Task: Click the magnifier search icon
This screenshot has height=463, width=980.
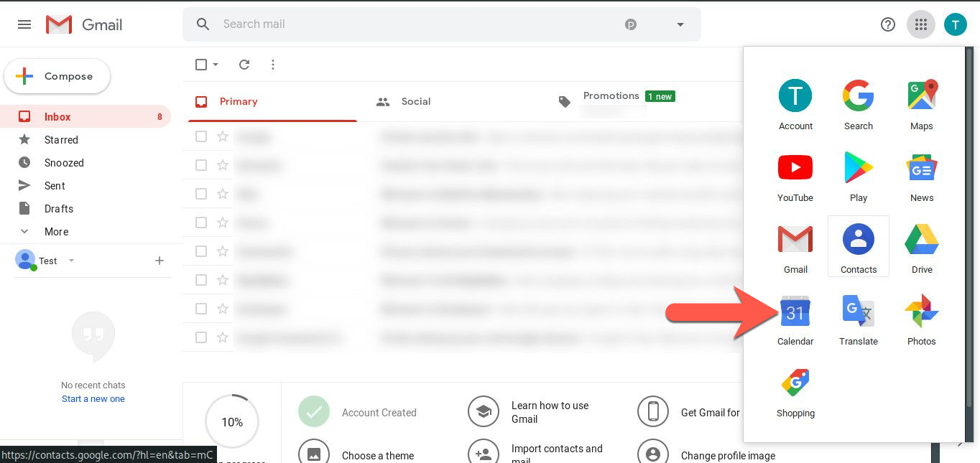Action: pos(203,24)
